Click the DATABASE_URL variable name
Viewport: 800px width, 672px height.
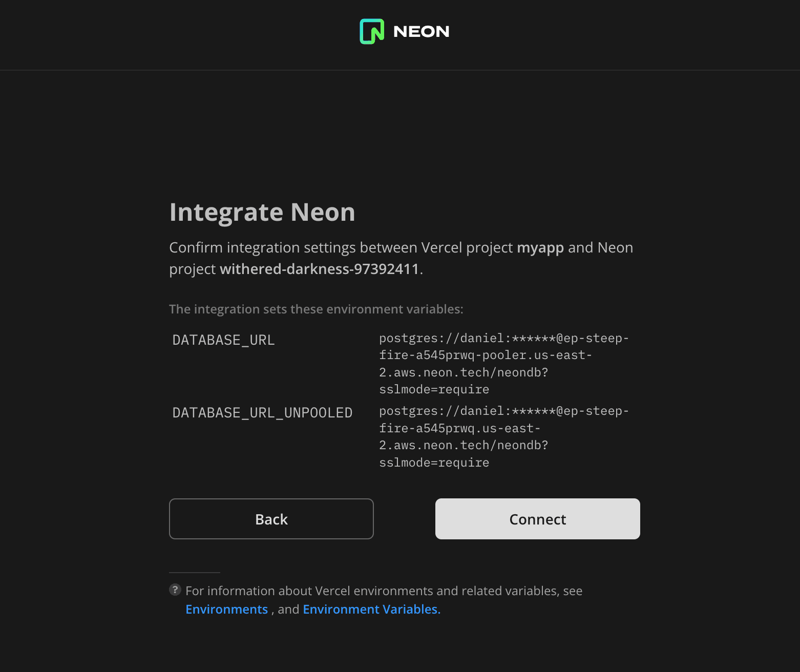pyautogui.click(x=223, y=339)
